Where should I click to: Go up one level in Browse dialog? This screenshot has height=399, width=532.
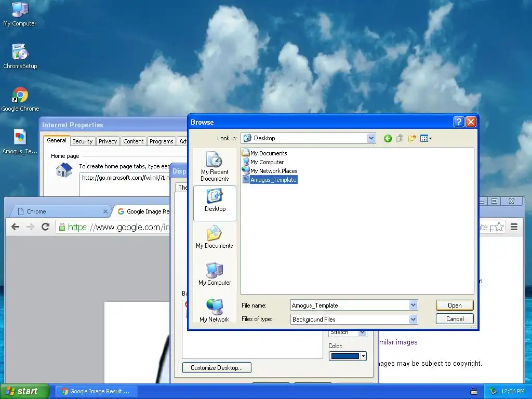tap(400, 138)
